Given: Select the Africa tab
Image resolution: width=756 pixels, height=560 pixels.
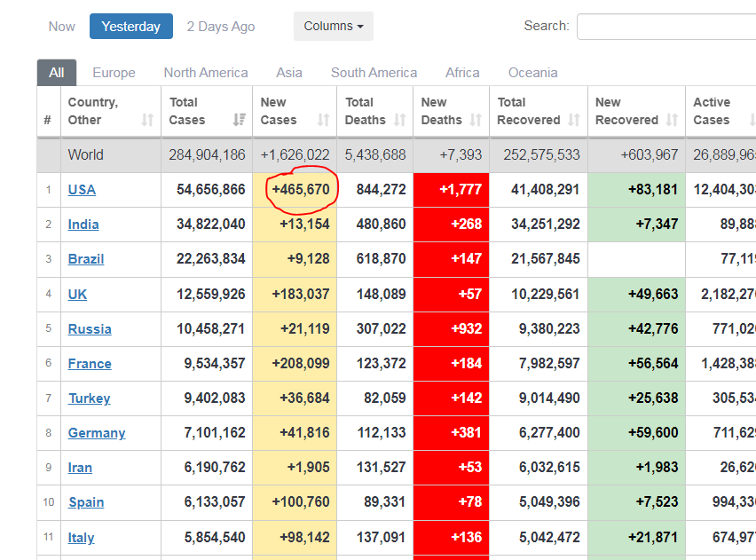Looking at the screenshot, I should [462, 73].
